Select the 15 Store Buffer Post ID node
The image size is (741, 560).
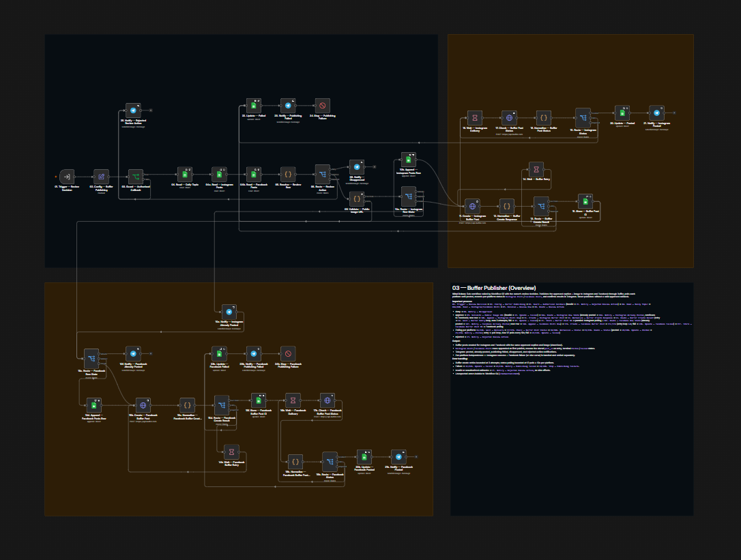click(585, 201)
